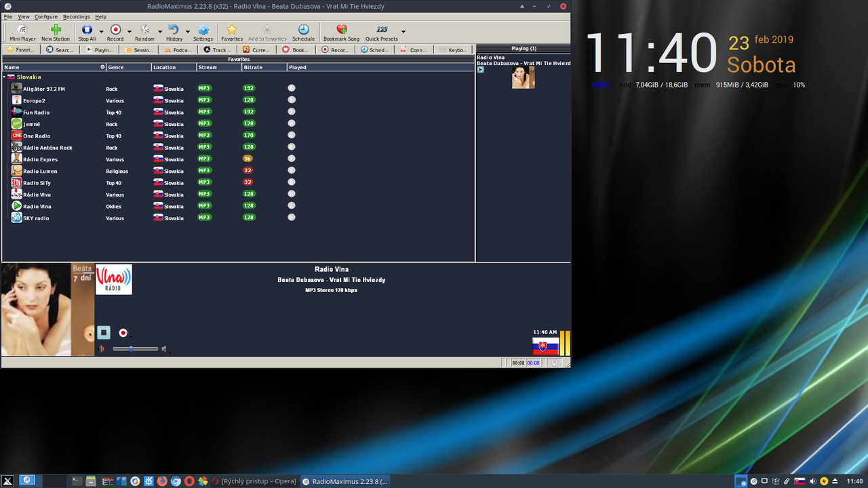The height and width of the screenshot is (488, 868).
Task: Click the Radio Vlna logo image
Action: point(114,279)
